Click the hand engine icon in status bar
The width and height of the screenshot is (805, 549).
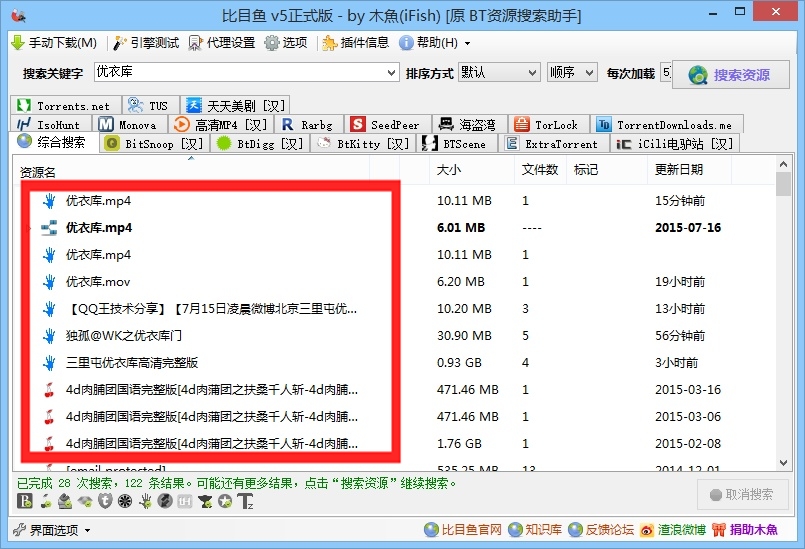[x=145, y=501]
